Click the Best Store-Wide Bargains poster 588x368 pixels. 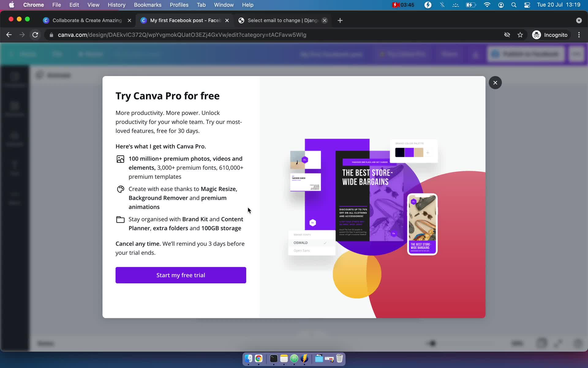pyautogui.click(x=369, y=196)
